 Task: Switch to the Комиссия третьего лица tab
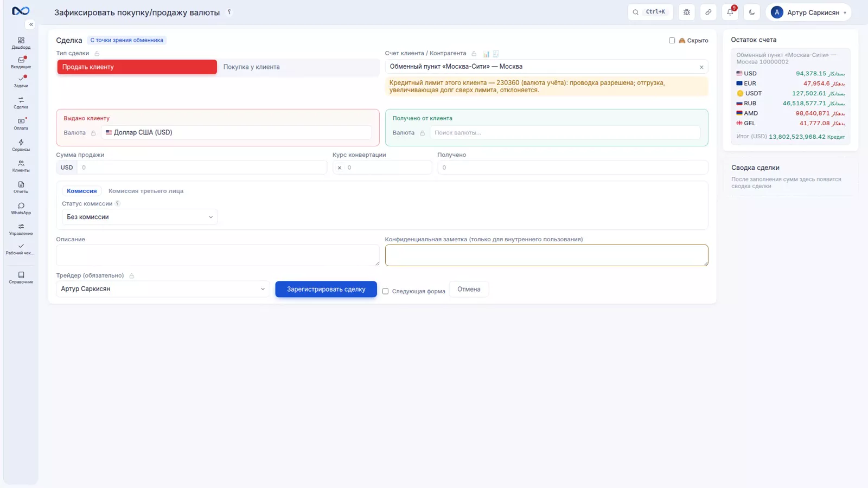[x=146, y=191]
